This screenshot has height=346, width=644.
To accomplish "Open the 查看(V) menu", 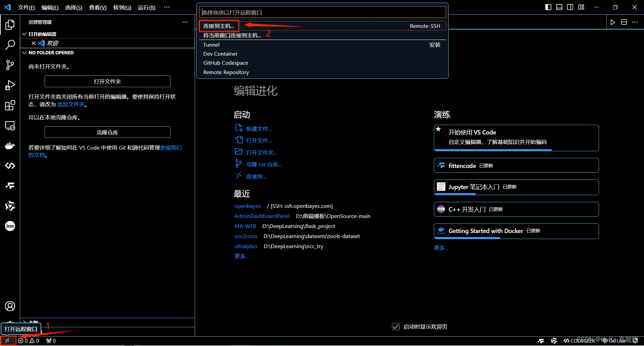I will point(98,7).
